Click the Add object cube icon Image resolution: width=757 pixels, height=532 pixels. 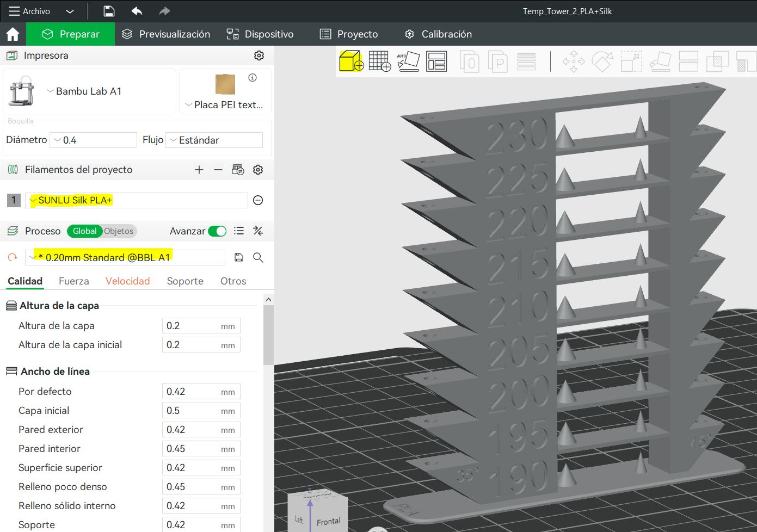[x=351, y=61]
